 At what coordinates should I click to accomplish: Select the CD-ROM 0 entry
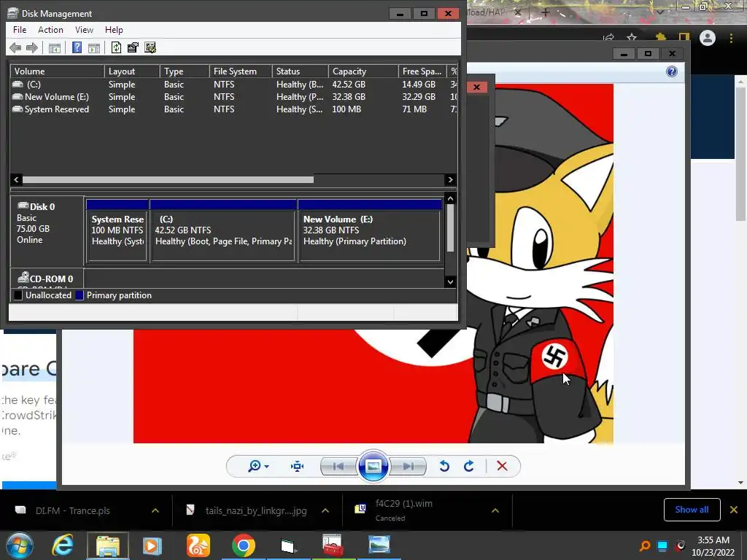pyautogui.click(x=47, y=279)
